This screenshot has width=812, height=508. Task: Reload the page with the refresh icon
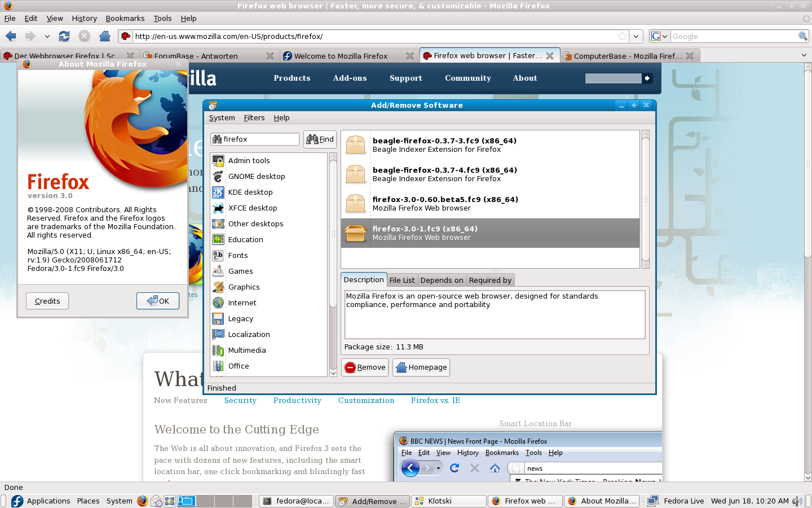tap(64, 36)
